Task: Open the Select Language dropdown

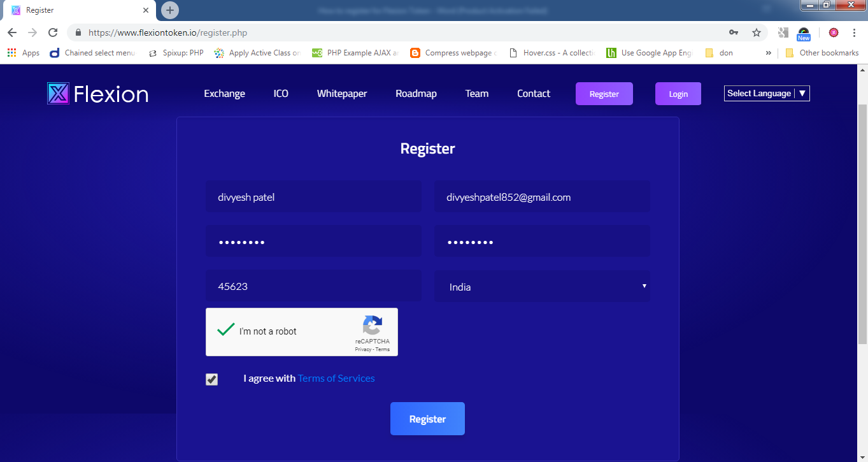Action: coord(767,94)
